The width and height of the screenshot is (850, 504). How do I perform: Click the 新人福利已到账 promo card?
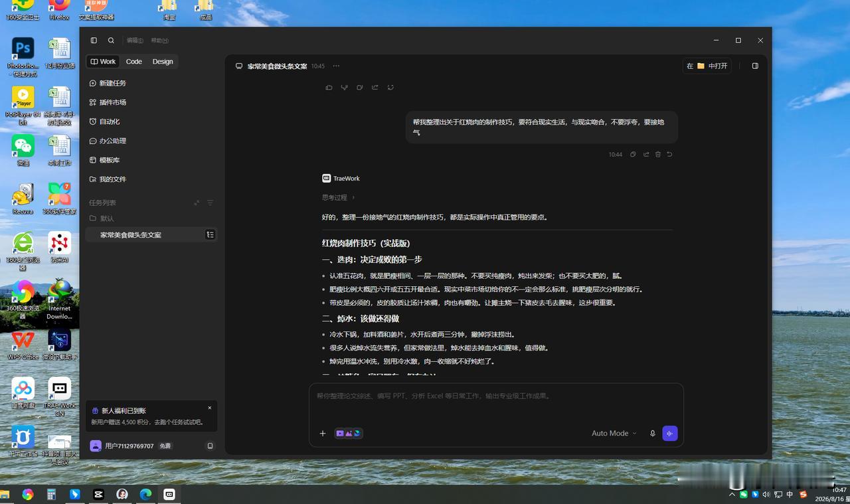pyautogui.click(x=151, y=416)
